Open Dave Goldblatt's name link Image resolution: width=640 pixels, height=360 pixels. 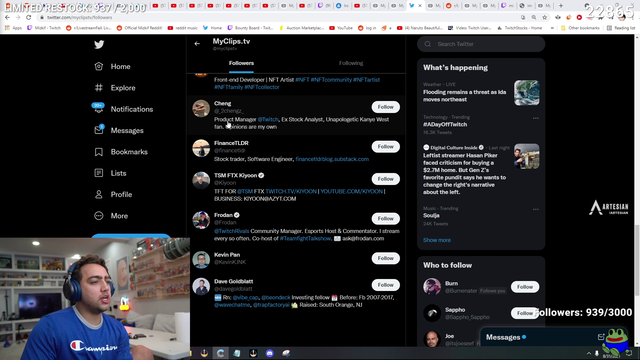click(x=233, y=282)
